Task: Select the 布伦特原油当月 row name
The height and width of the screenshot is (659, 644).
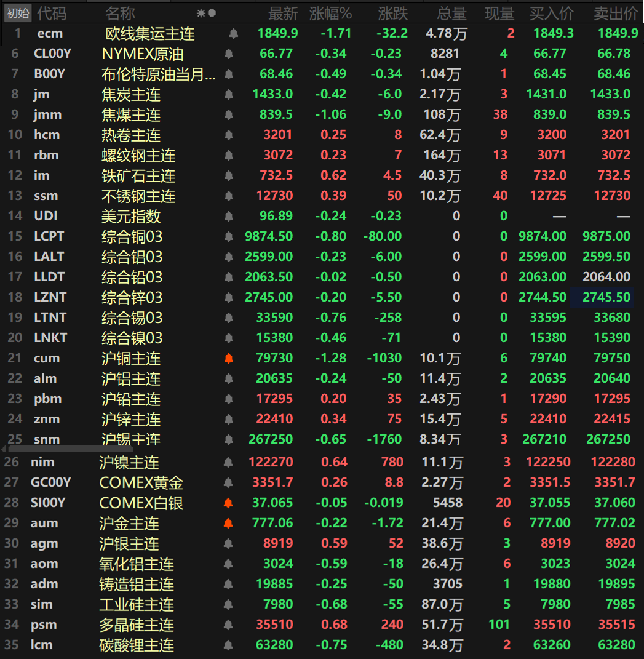Action: 159,74
